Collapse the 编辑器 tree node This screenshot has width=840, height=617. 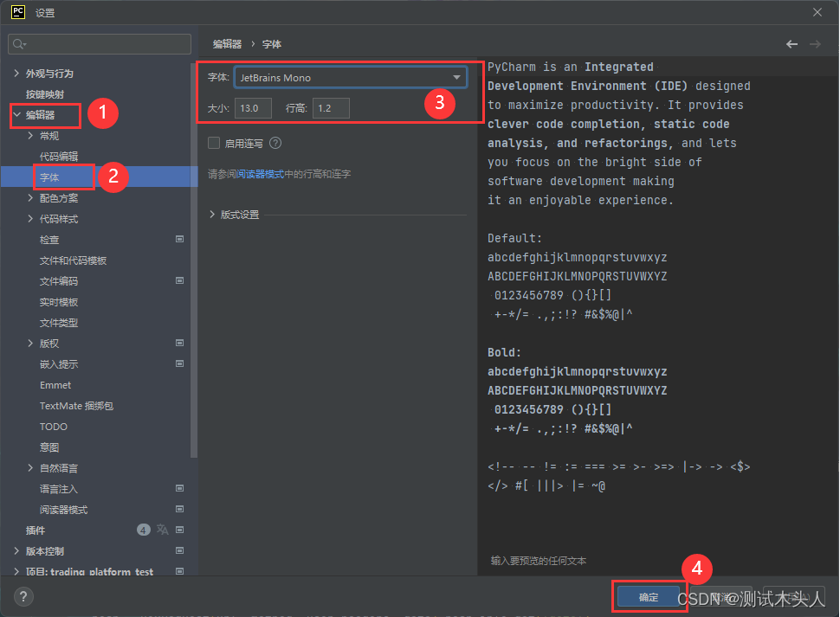coord(16,114)
